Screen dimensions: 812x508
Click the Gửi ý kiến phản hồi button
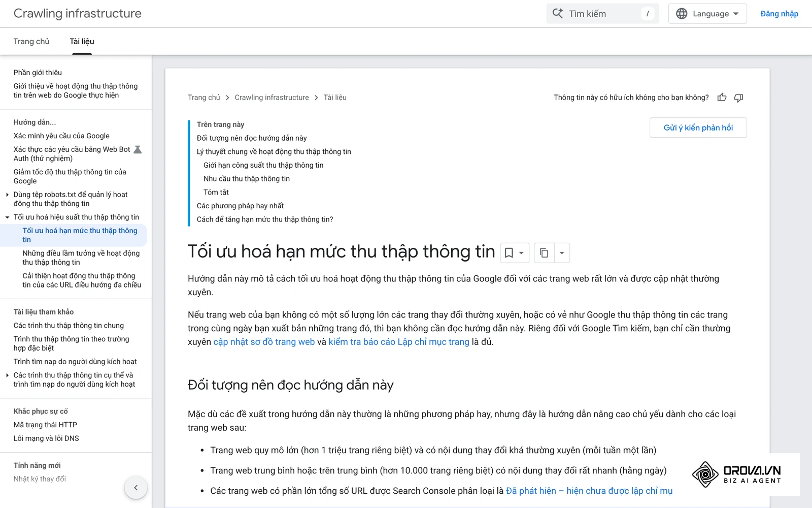click(x=698, y=128)
